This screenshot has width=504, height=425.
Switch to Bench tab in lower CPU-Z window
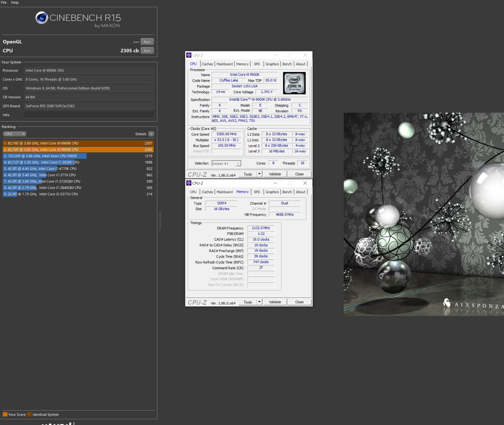[x=287, y=192]
